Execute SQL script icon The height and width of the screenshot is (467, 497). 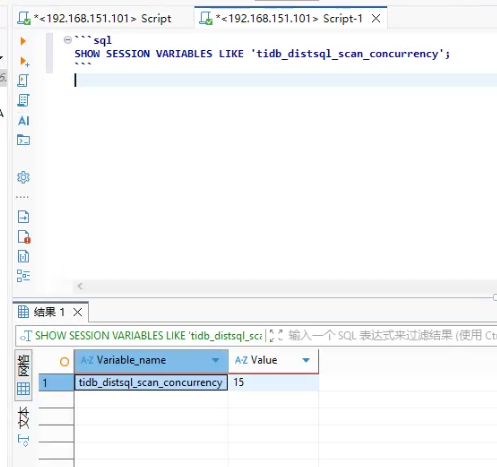(23, 81)
